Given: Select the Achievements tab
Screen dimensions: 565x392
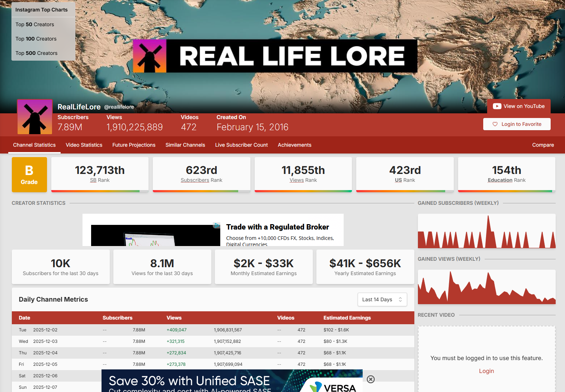Looking at the screenshot, I should click(295, 145).
